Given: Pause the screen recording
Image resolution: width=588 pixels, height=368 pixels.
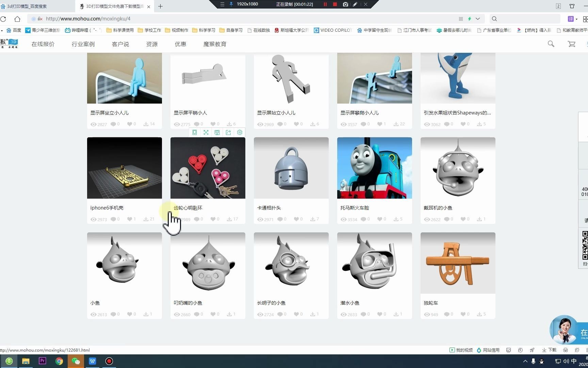Looking at the screenshot, I should coord(325,4).
